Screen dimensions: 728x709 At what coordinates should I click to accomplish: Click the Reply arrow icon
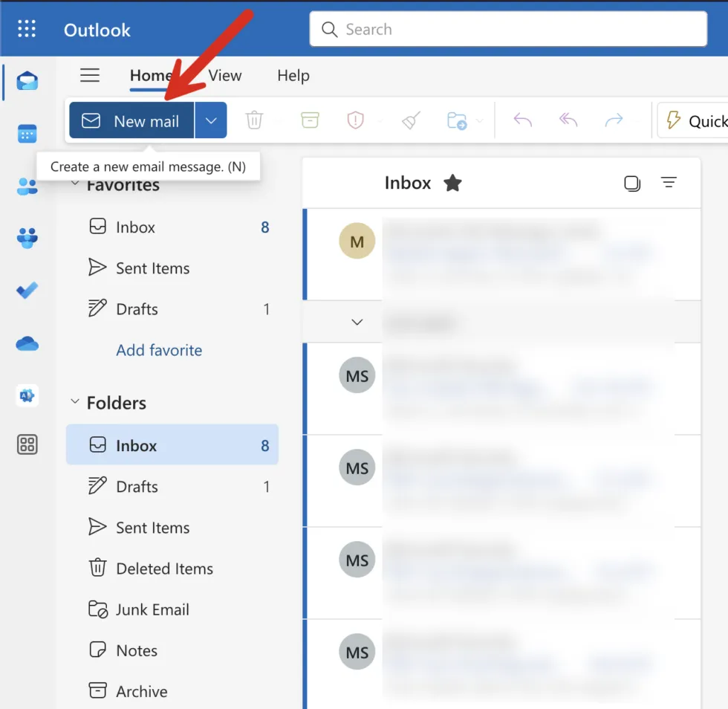(522, 120)
